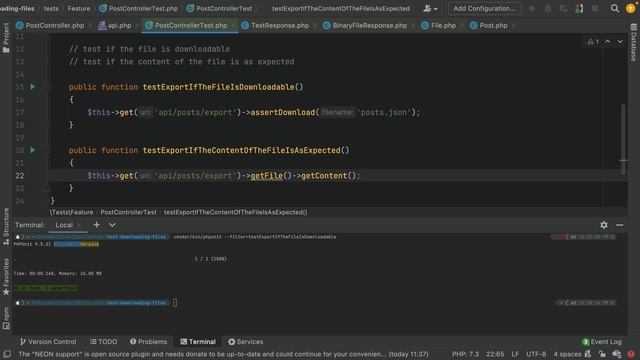Open the Project tool window

click(6, 38)
